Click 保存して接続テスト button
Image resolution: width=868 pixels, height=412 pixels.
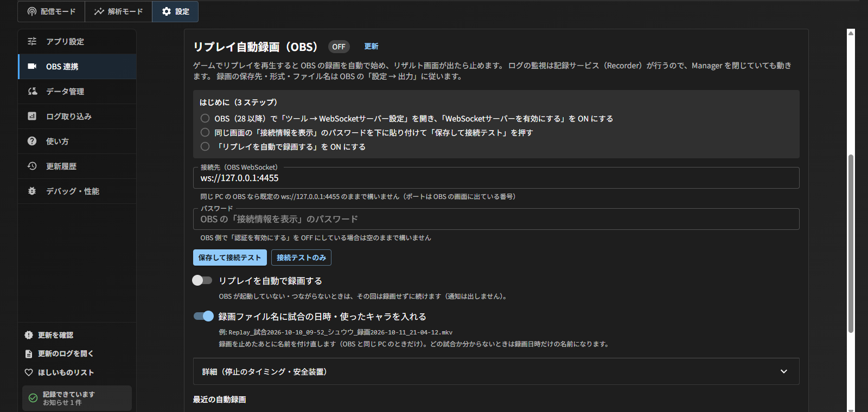point(230,257)
